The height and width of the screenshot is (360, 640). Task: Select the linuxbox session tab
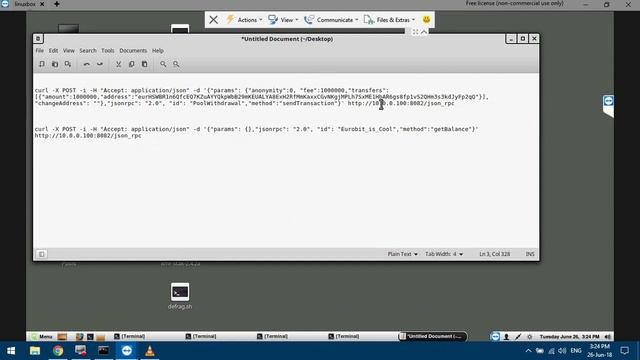(x=24, y=4)
